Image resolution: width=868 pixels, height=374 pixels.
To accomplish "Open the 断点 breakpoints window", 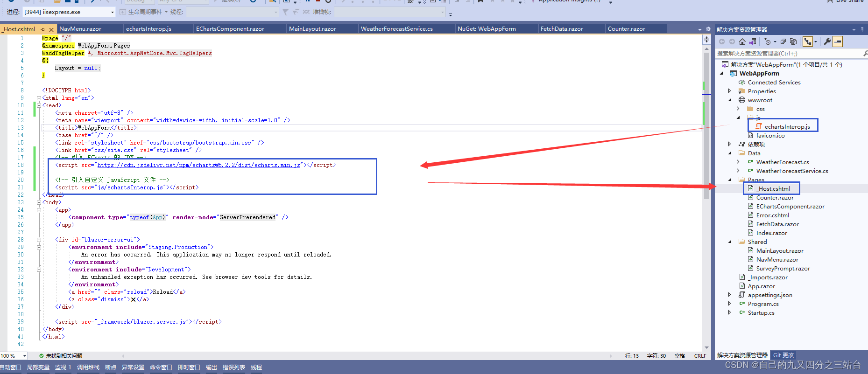I will point(111,367).
